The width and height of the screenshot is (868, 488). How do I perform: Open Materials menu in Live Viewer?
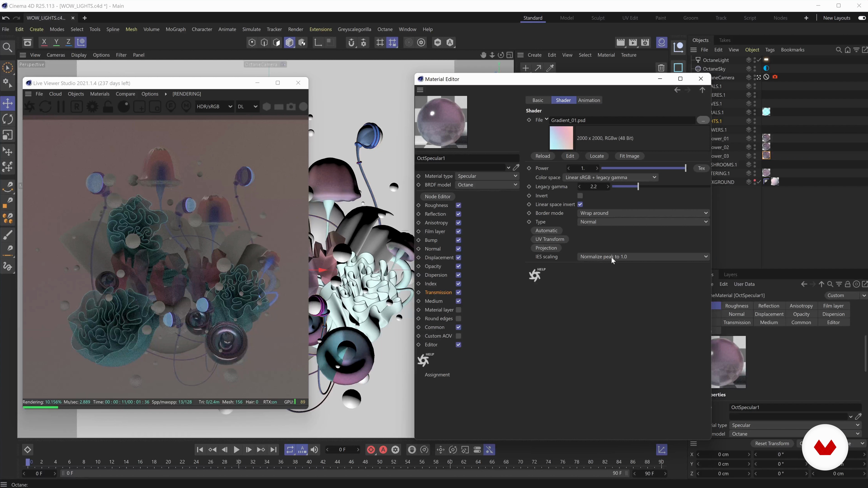[100, 94]
